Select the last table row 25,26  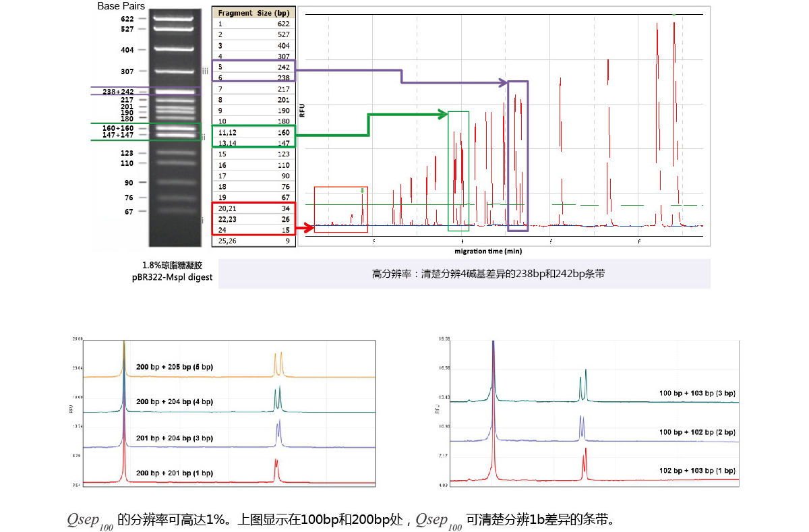(253, 240)
